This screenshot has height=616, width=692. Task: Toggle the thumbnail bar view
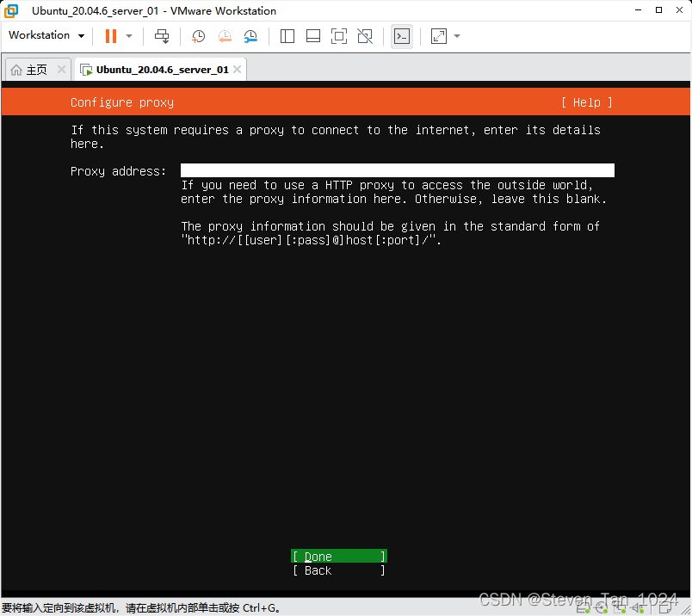pos(313,36)
